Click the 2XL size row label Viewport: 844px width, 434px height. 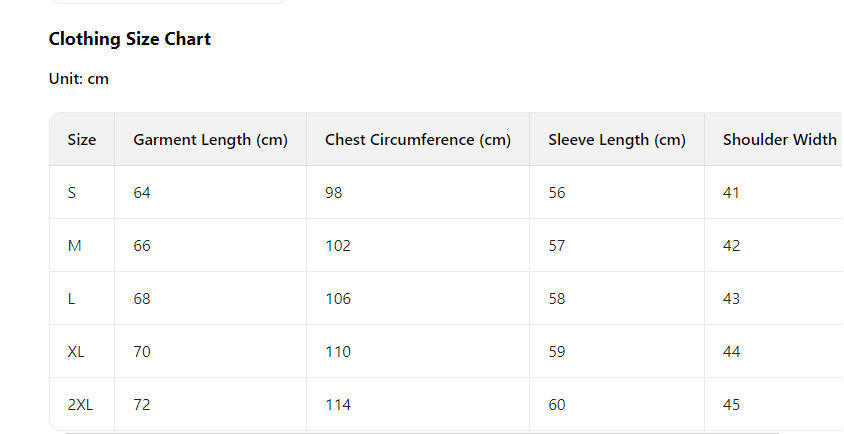pos(80,405)
